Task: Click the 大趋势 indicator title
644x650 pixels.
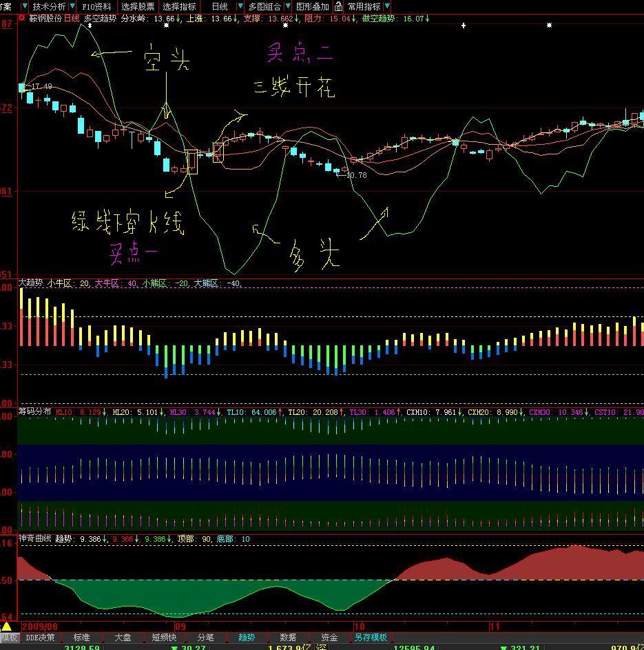Action: (30, 283)
